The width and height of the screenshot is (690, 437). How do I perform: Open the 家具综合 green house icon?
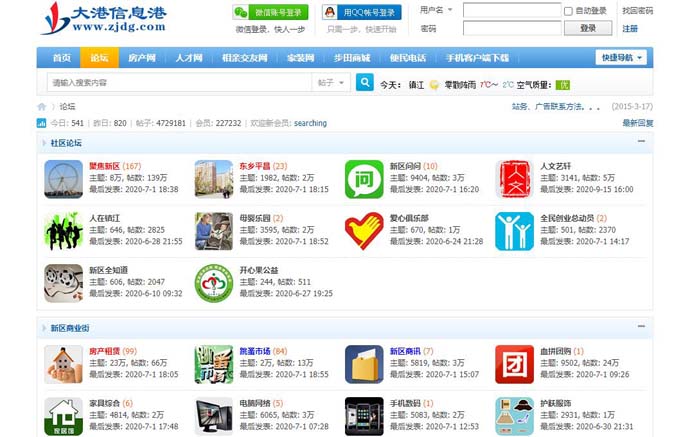(x=63, y=416)
